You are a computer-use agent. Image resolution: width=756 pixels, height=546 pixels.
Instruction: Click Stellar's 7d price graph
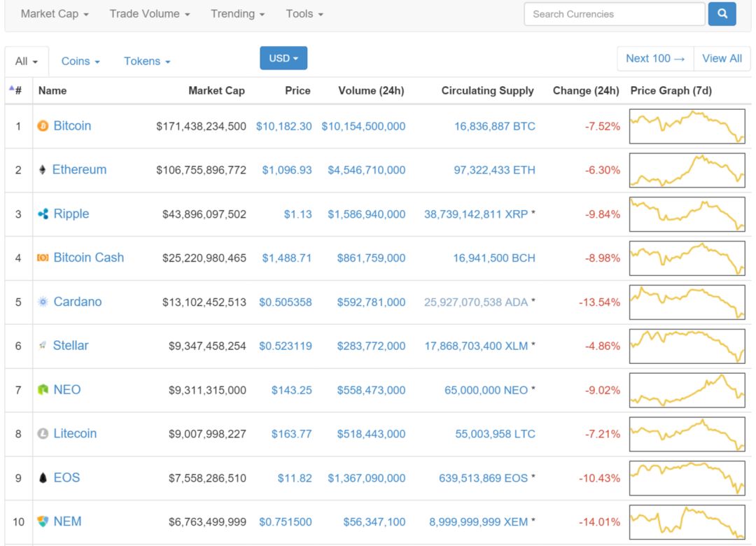point(687,346)
